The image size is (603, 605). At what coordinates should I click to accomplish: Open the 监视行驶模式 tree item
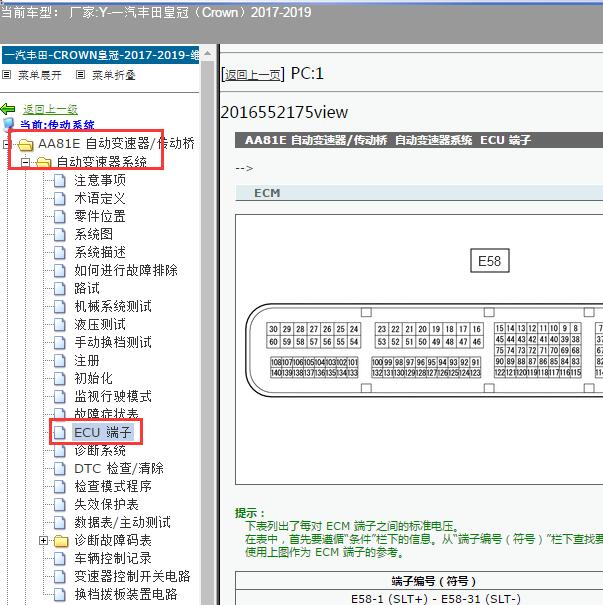(113, 396)
